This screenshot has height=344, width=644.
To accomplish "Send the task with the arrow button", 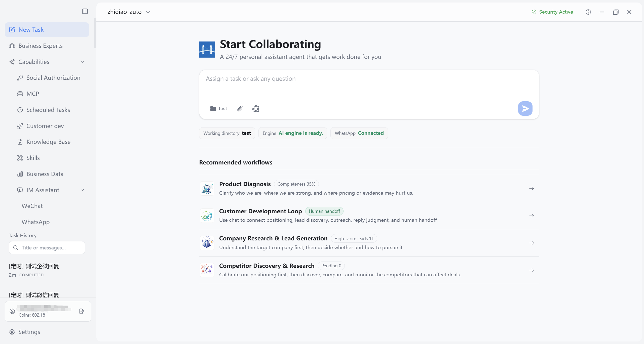I will (x=525, y=109).
